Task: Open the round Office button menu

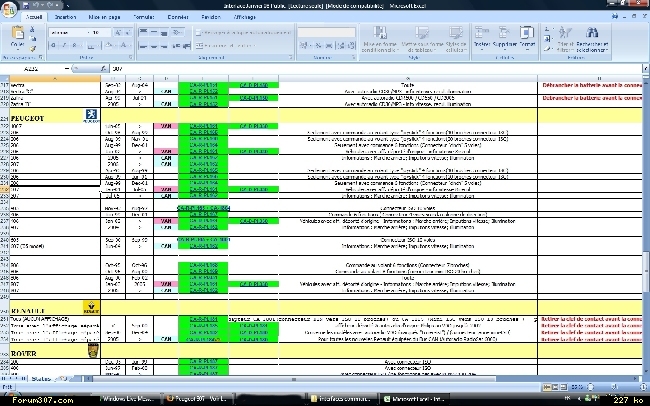Action: click(8, 9)
